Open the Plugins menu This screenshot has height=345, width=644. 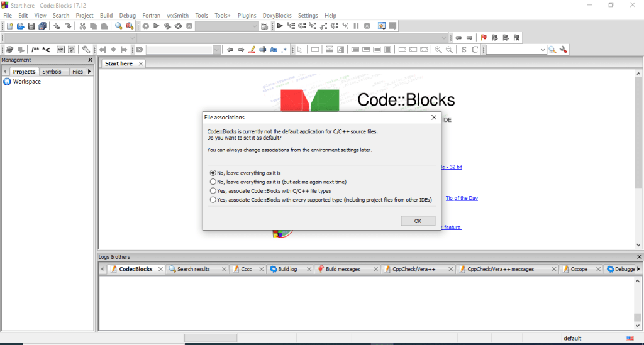(x=247, y=15)
